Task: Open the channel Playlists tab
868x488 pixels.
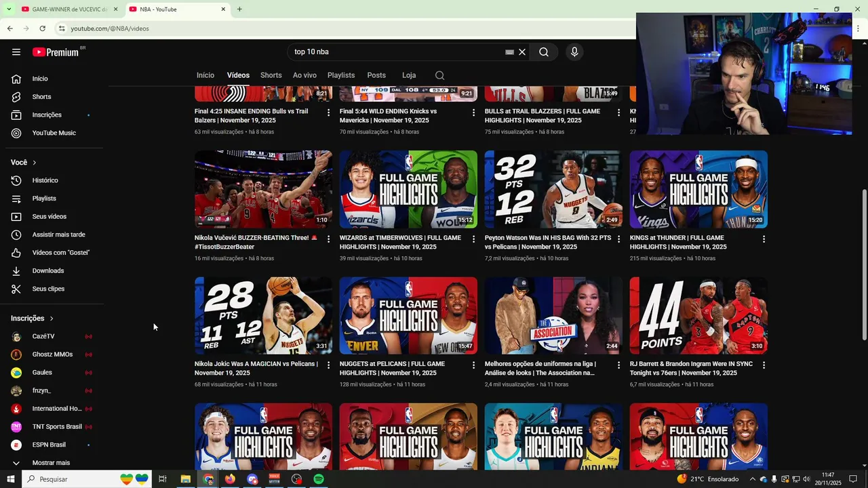Action: [341, 75]
